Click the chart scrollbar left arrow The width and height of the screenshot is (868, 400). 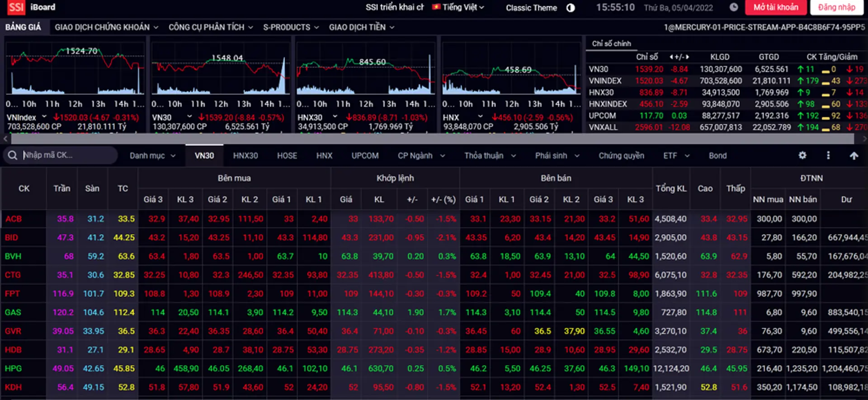click(6, 139)
